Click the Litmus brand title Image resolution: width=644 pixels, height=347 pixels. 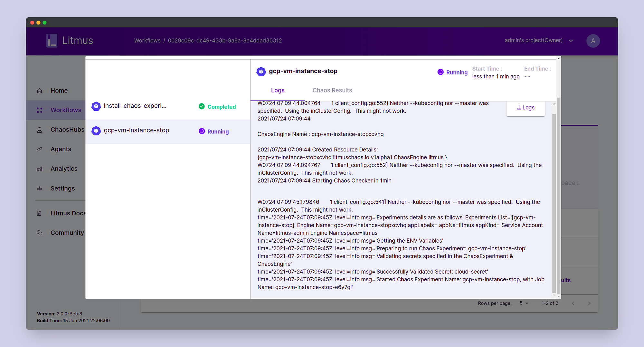coord(77,41)
